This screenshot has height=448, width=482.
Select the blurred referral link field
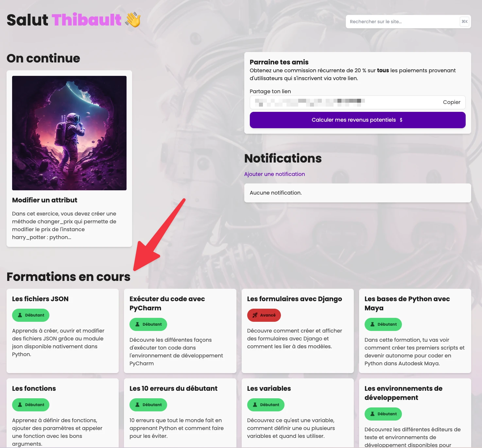pyautogui.click(x=343, y=102)
